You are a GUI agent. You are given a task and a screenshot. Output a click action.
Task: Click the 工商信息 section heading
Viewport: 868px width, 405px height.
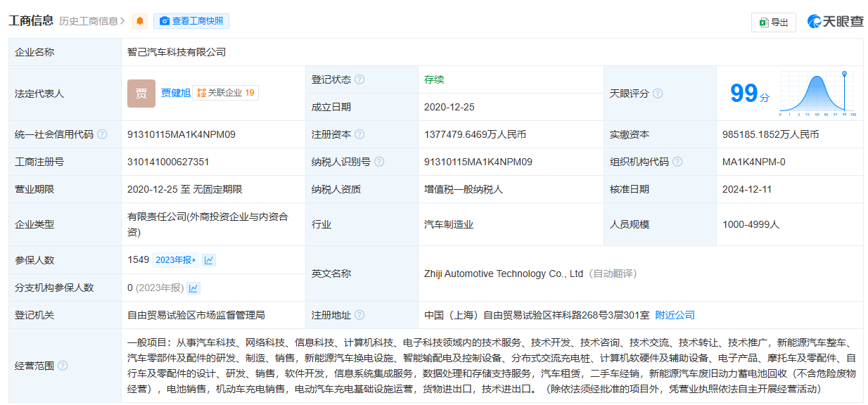tap(31, 20)
